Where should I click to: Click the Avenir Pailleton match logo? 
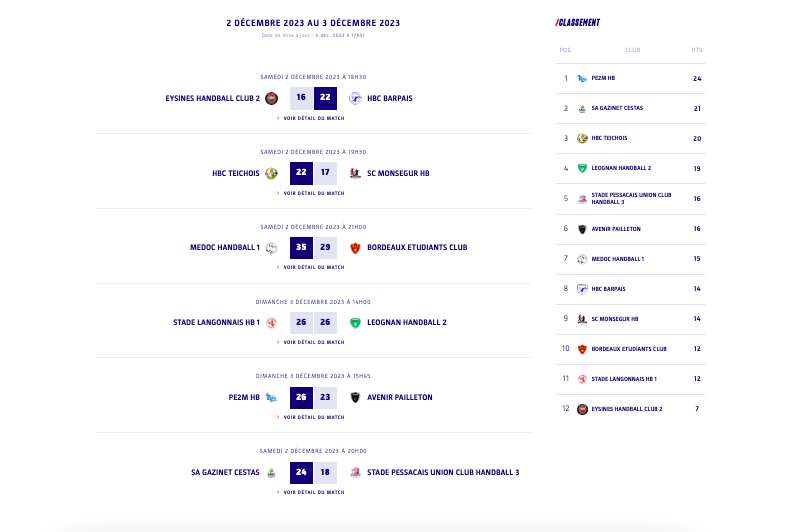click(355, 397)
